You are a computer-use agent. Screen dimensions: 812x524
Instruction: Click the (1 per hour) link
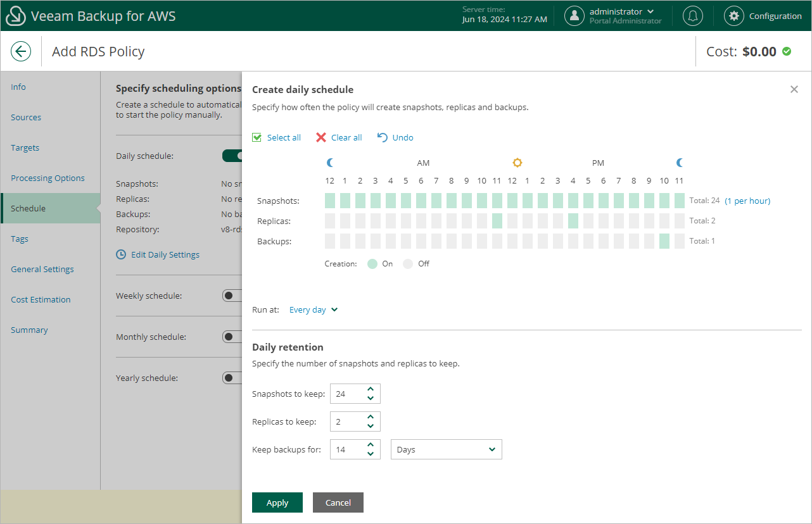point(747,201)
